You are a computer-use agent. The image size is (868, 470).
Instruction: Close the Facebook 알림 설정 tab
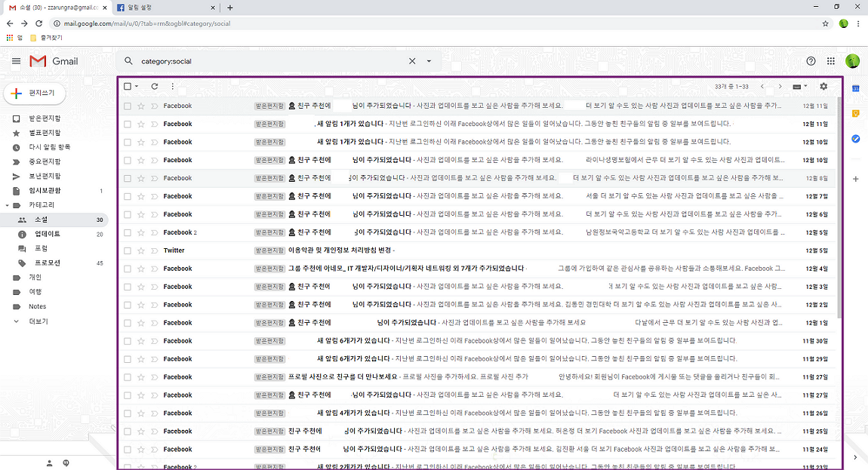click(x=213, y=8)
